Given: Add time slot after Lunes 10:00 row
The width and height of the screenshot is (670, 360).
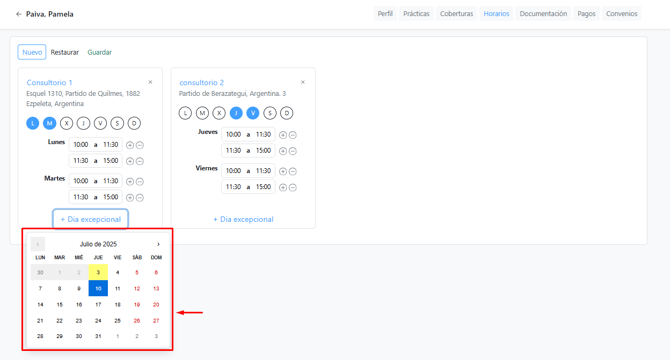Looking at the screenshot, I should coord(130,145).
